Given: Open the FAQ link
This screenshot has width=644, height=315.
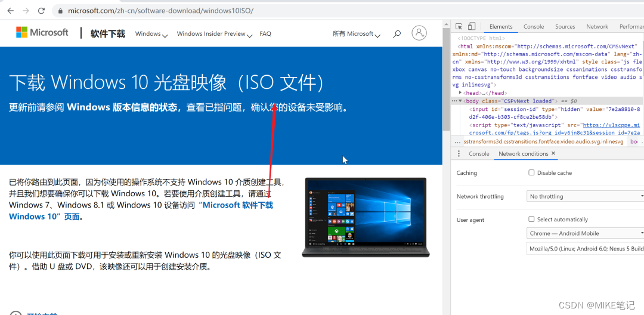Looking at the screenshot, I should tap(265, 34).
